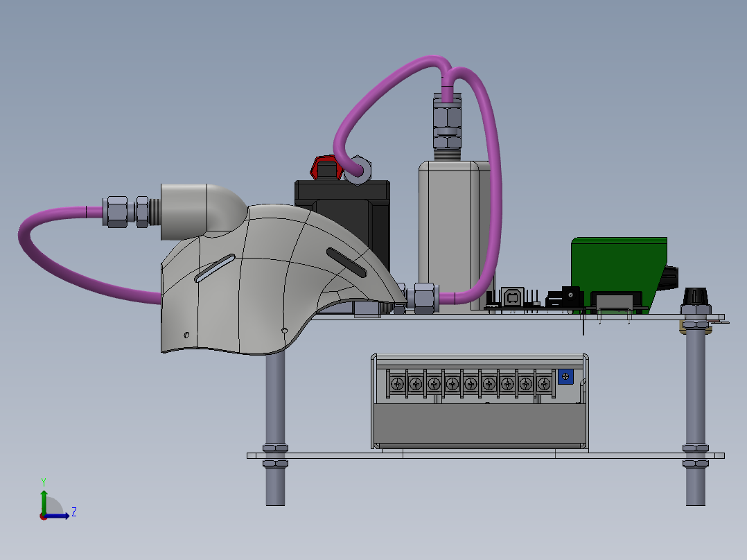Viewport: 747px width, 560px height.
Task: Pick the black knob on the green box side
Action: 670,277
